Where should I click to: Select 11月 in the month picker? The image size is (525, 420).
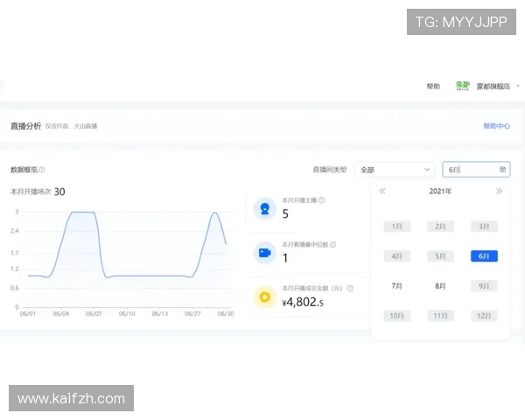click(440, 316)
